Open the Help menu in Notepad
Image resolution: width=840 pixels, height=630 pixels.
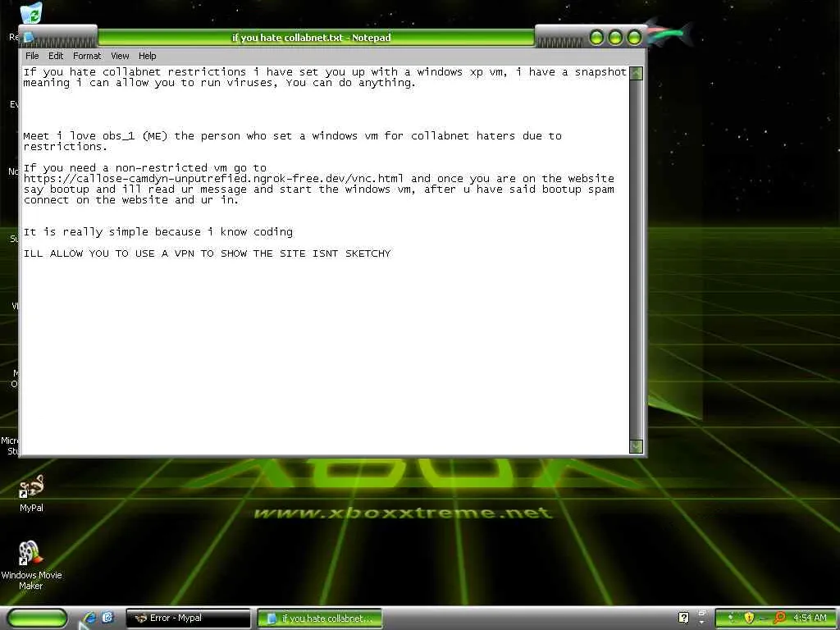tap(148, 56)
